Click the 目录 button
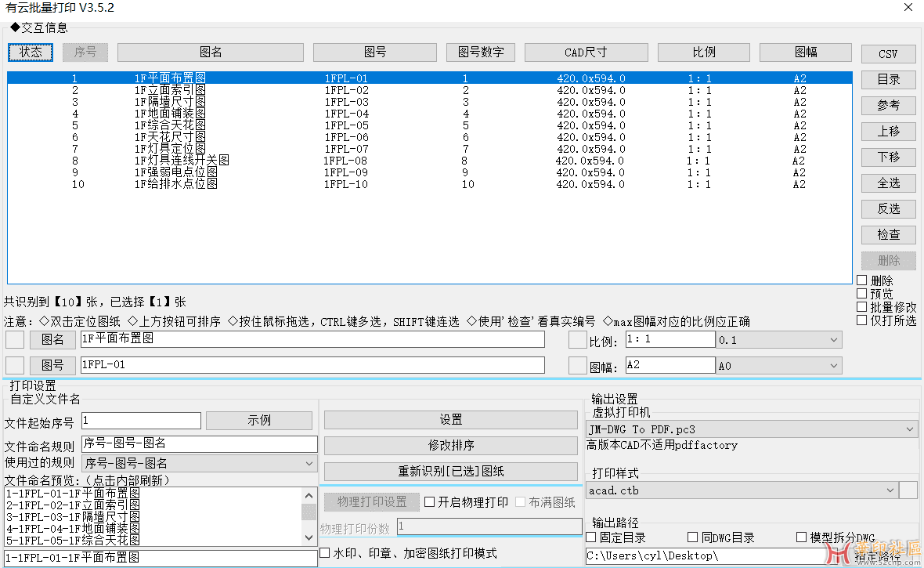Viewport: 924px width, 568px height. [888, 80]
